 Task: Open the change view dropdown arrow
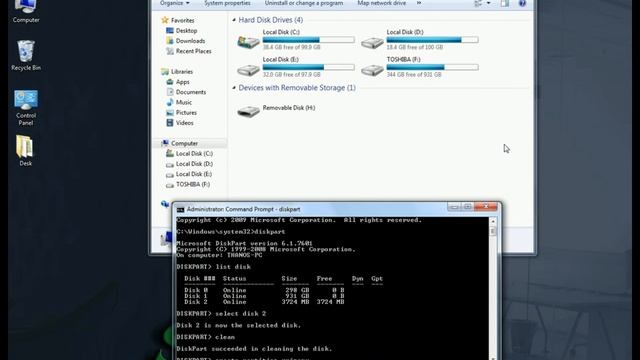point(489,3)
